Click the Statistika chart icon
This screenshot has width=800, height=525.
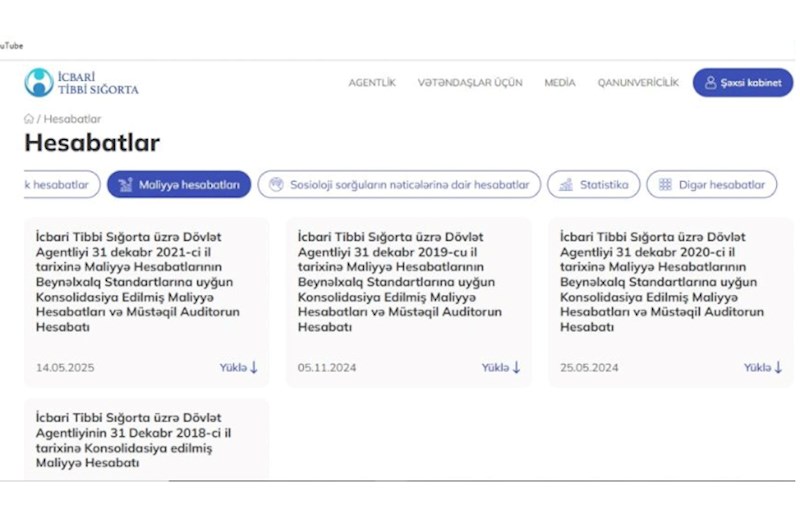(x=566, y=185)
